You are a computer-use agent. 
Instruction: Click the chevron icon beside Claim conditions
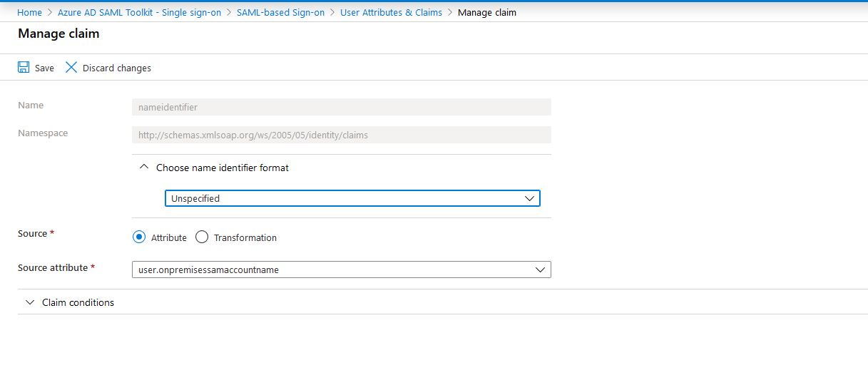30,302
